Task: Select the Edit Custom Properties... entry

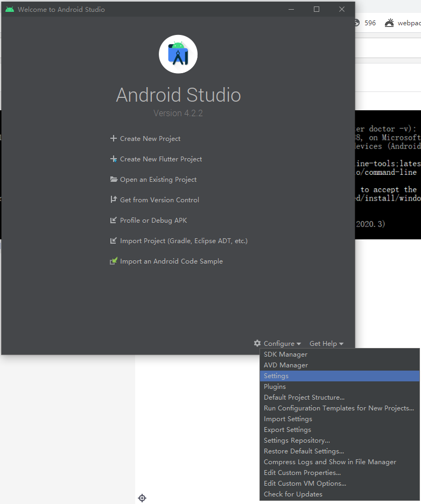Action: [340, 473]
